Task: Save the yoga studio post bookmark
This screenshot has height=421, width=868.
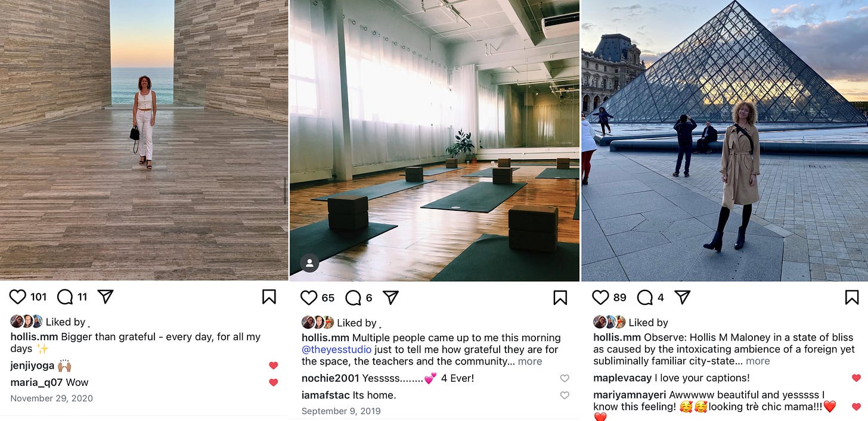Action: pyautogui.click(x=560, y=298)
